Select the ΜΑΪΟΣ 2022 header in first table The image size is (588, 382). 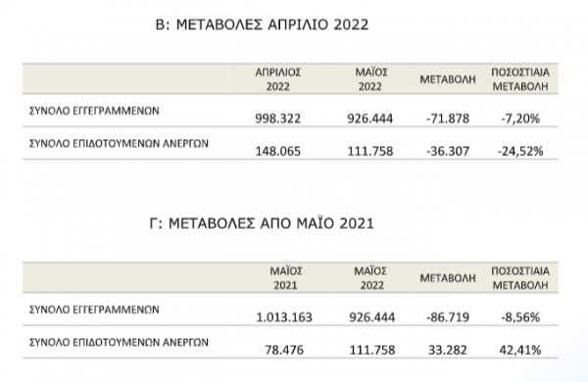(x=370, y=79)
